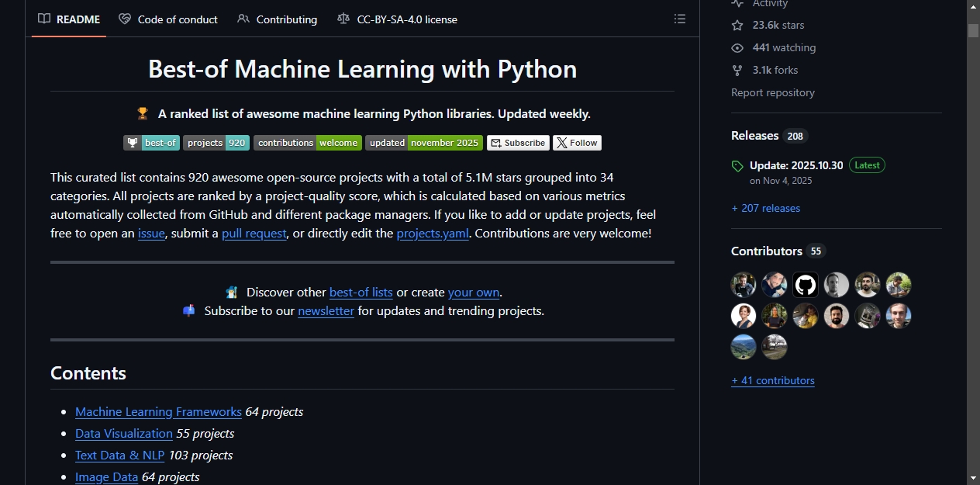Screen dimensions: 980x485
Task: Click the stars icon beside 23.6k stars
Action: 737,26
